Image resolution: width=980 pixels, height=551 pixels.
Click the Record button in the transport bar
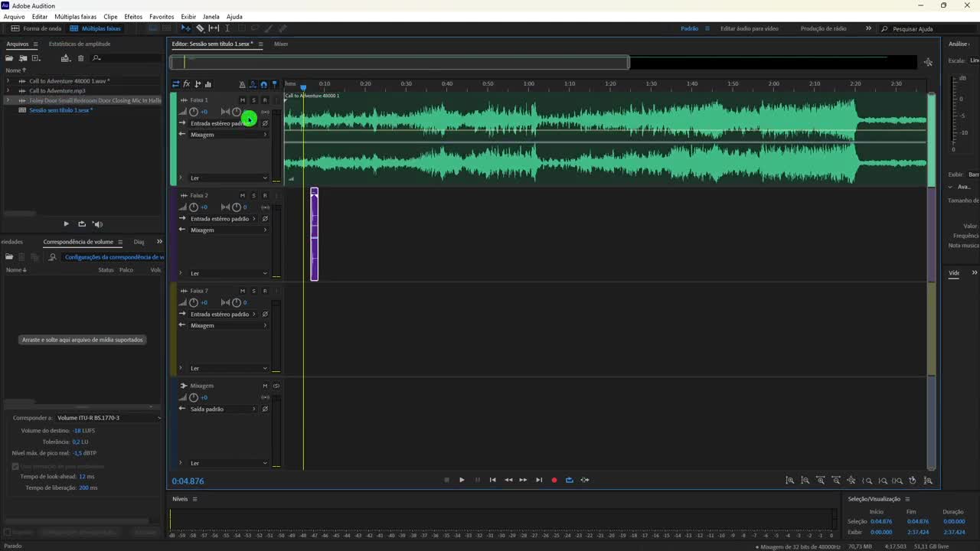(x=554, y=480)
